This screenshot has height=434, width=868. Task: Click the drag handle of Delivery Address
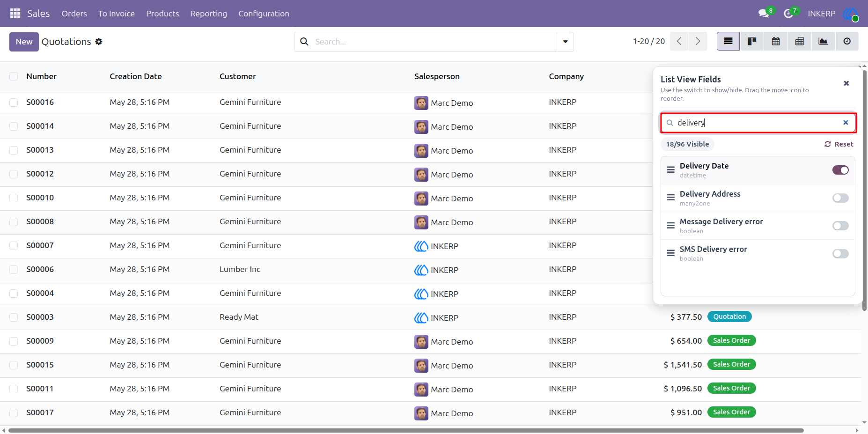tap(670, 198)
